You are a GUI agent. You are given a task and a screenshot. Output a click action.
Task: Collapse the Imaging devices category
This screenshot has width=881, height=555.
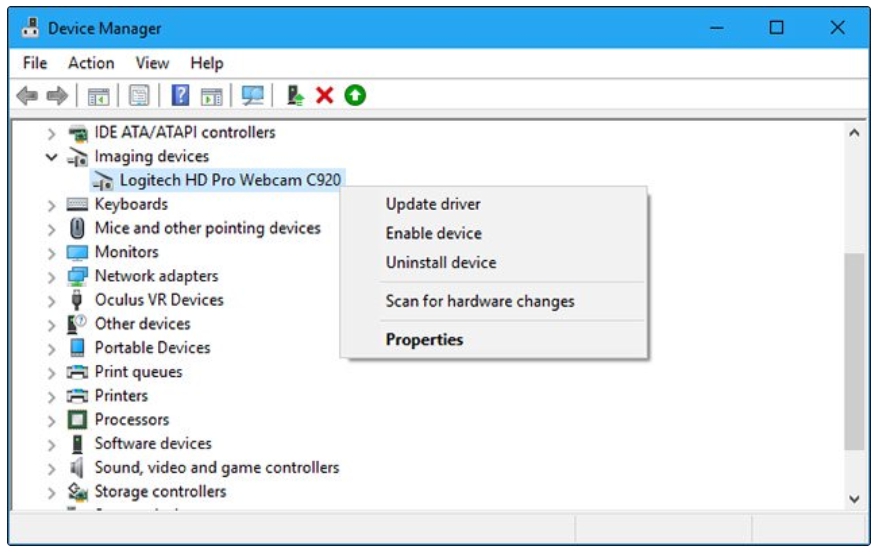(51, 157)
